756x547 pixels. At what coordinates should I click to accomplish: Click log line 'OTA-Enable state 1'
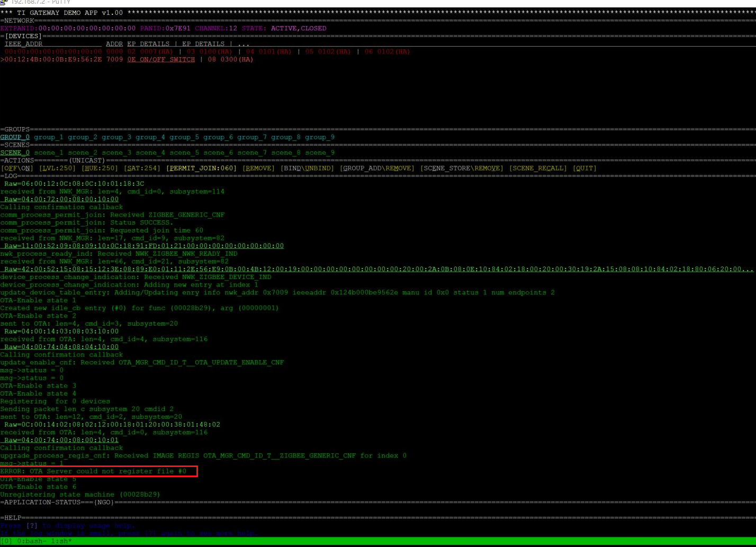coord(38,300)
